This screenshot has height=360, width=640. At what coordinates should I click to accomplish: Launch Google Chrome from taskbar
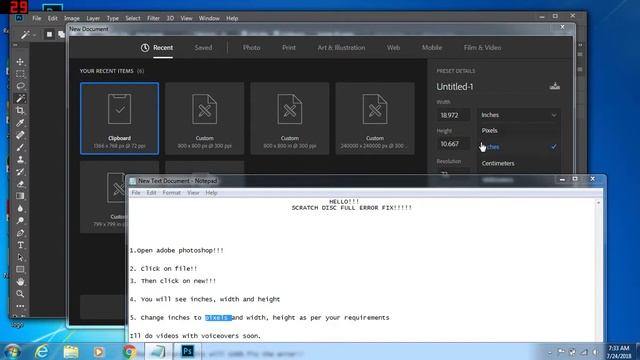129,351
